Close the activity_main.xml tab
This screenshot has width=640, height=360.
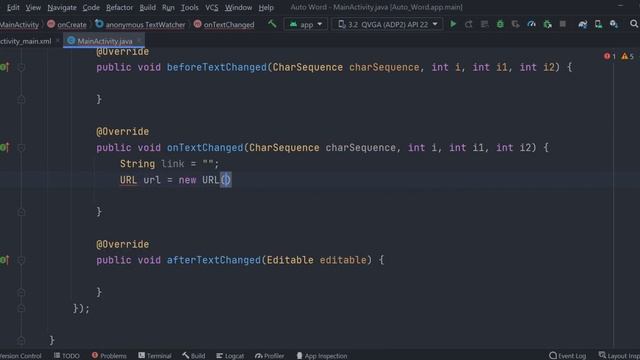[58, 40]
